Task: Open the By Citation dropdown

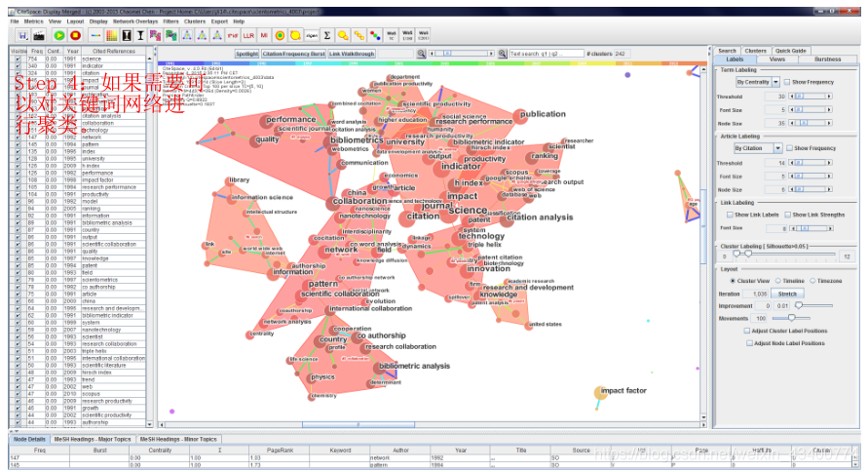Action: 777,148
